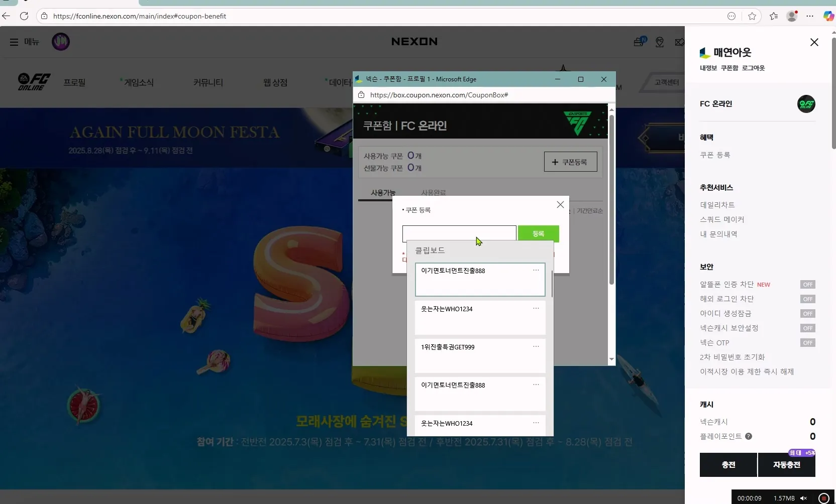Open the purple character avatar next to 메뉴
This screenshot has width=836, height=504.
pos(61,41)
